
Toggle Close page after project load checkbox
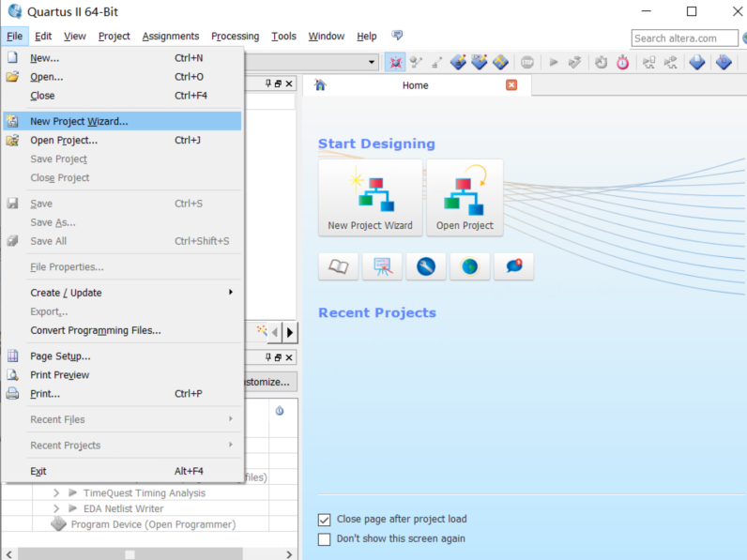coord(324,520)
